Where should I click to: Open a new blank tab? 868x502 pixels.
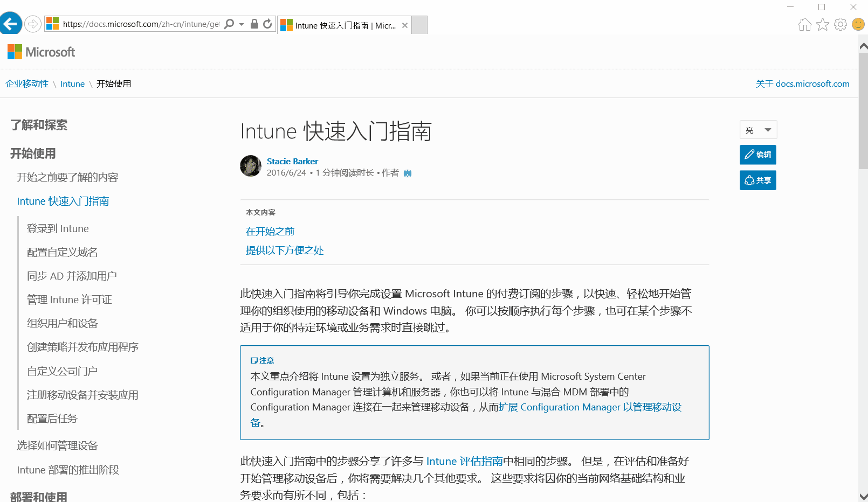pos(419,25)
